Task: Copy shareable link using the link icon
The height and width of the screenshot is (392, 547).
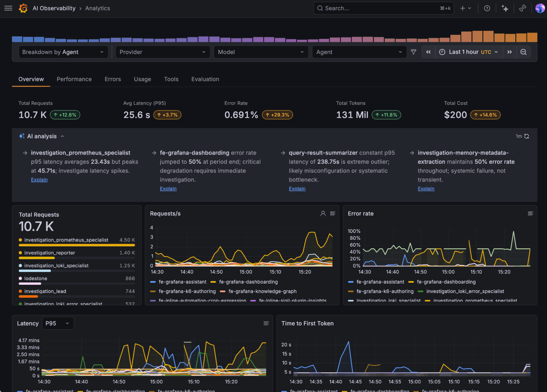Action: click(x=522, y=8)
